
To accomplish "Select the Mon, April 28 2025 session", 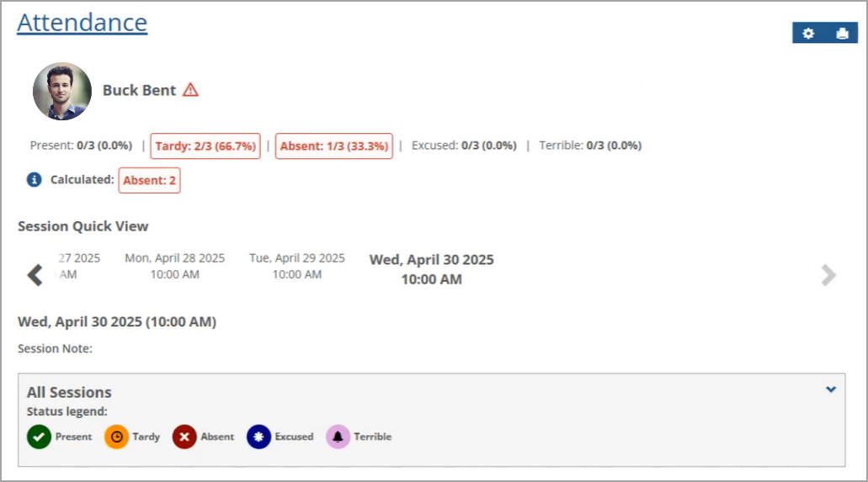I will pyautogui.click(x=175, y=266).
